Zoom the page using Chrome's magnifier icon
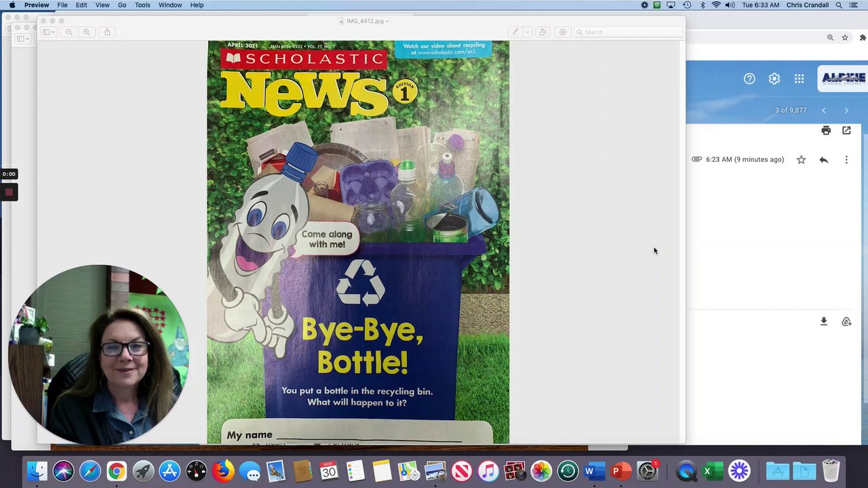 click(x=830, y=38)
